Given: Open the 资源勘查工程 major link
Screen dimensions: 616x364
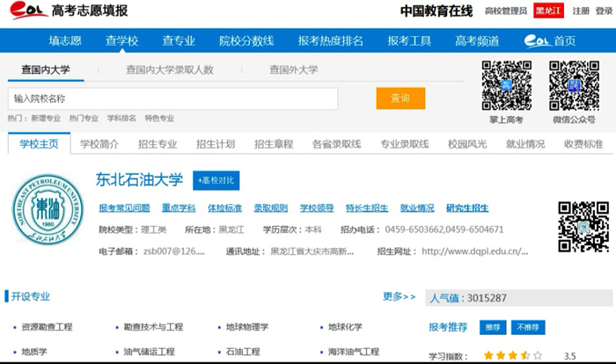Looking at the screenshot, I should pyautogui.click(x=47, y=327).
